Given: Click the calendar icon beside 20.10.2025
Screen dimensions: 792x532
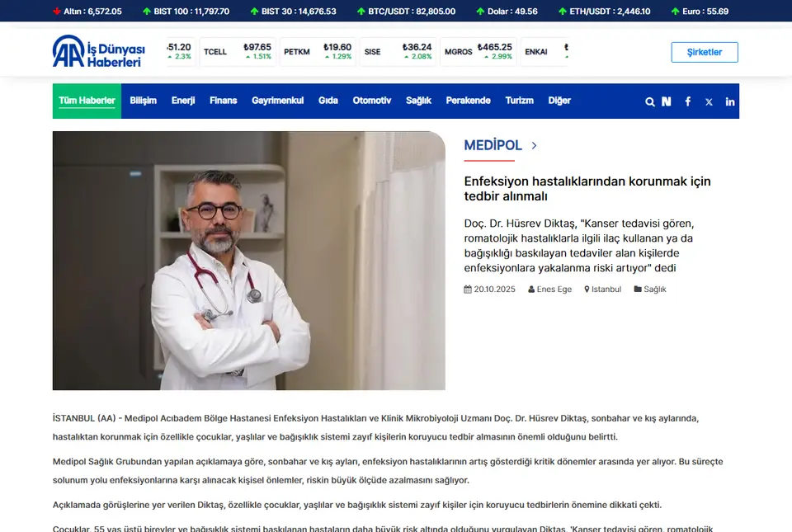Looking at the screenshot, I should click(x=468, y=290).
